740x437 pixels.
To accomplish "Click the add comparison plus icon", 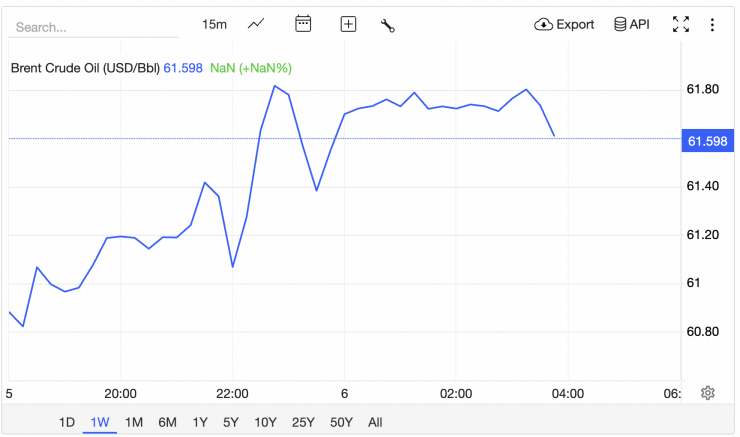I will [x=348, y=24].
